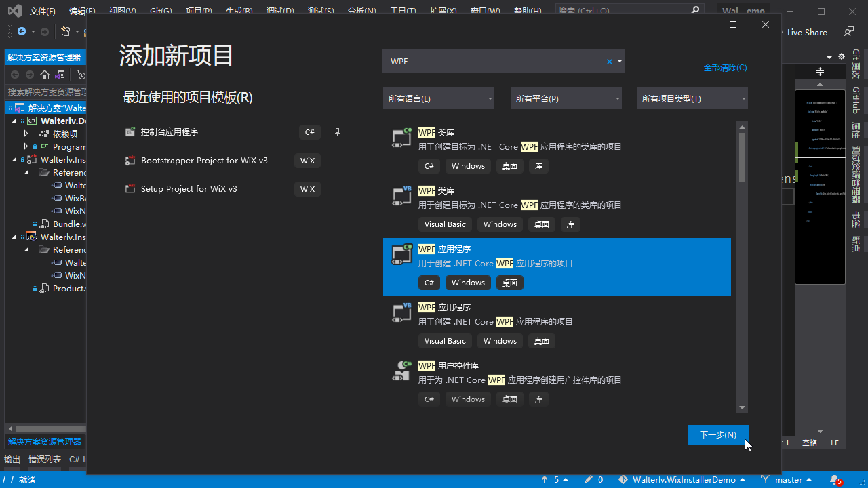Viewport: 868px width, 488px height.
Task: Open the 所有项目类型 project type dropdown
Action: (692, 98)
